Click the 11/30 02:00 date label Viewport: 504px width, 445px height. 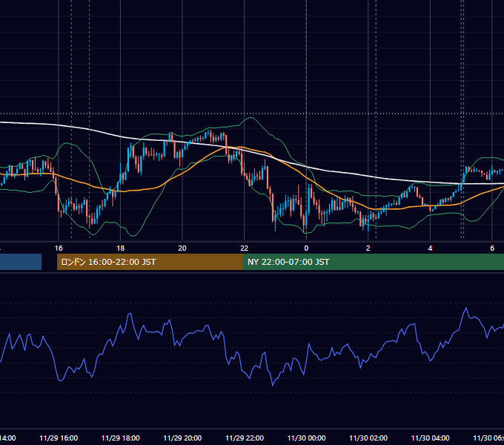[x=368, y=438]
